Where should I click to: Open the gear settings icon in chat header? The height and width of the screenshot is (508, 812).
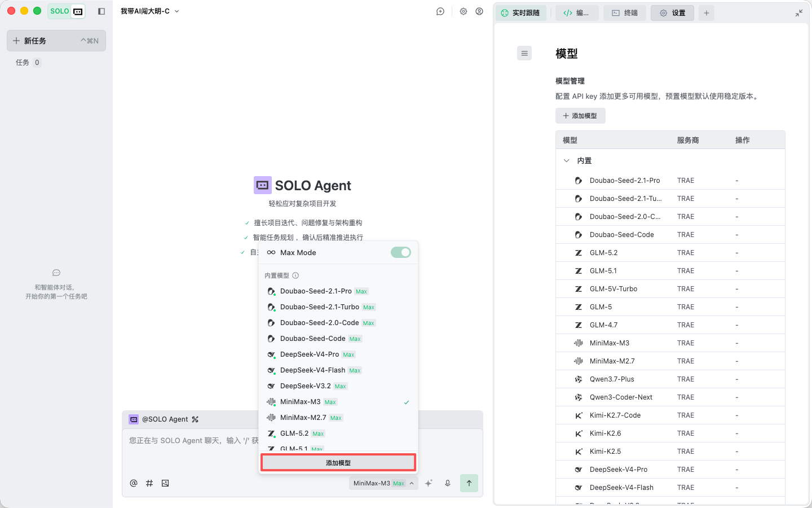[464, 11]
